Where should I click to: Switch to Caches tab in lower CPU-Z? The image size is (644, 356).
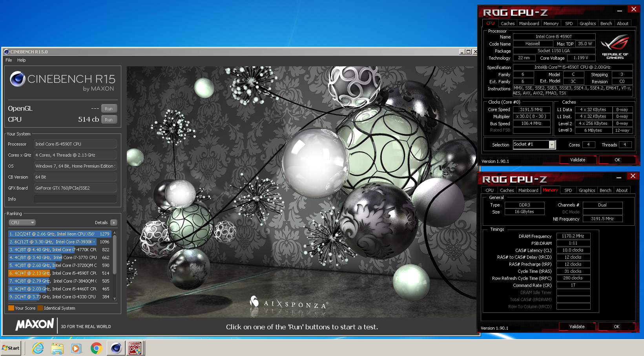pyautogui.click(x=507, y=190)
